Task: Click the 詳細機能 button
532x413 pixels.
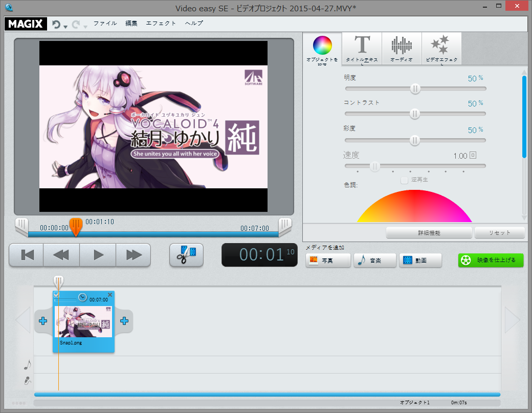Action: coord(429,233)
